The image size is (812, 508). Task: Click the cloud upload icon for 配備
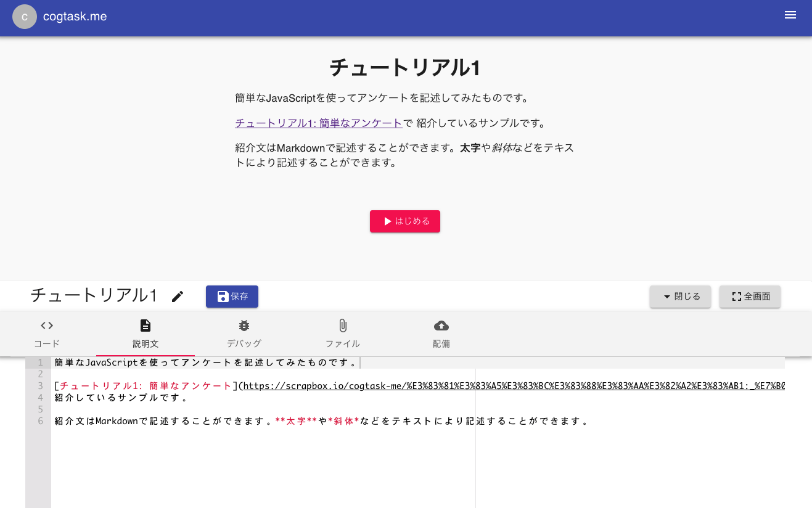pyautogui.click(x=441, y=326)
